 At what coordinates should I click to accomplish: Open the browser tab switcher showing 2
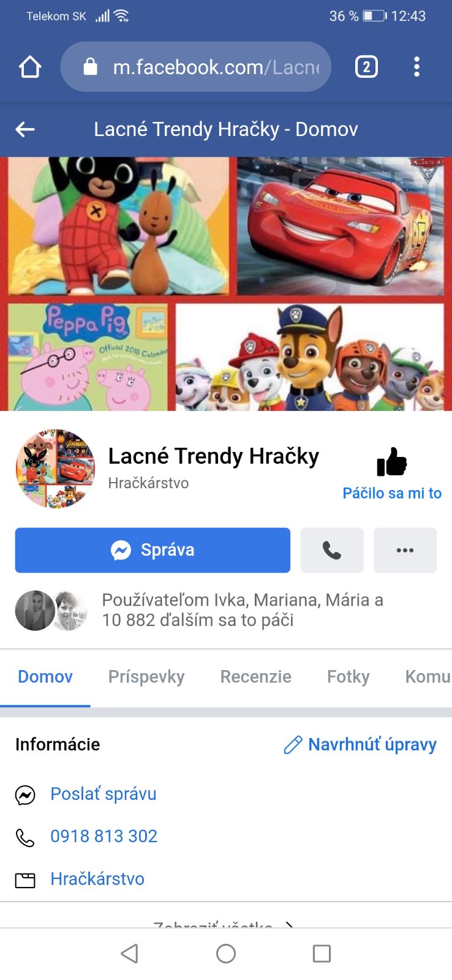366,67
